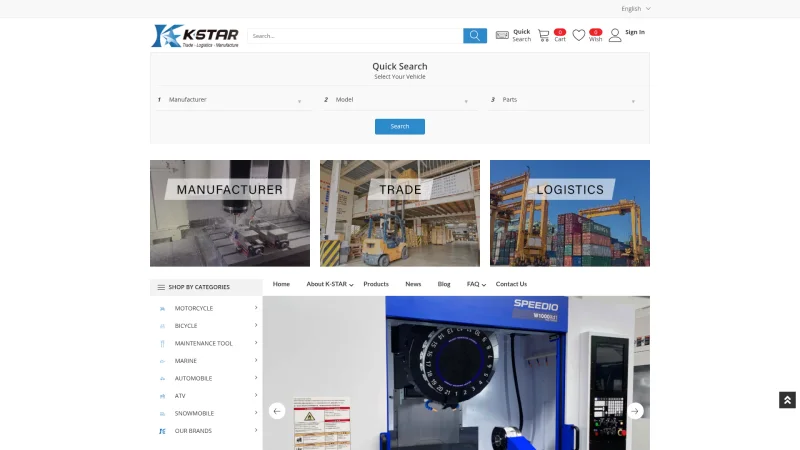
Task: Expand Snowmobile category chevron
Action: 256,412
